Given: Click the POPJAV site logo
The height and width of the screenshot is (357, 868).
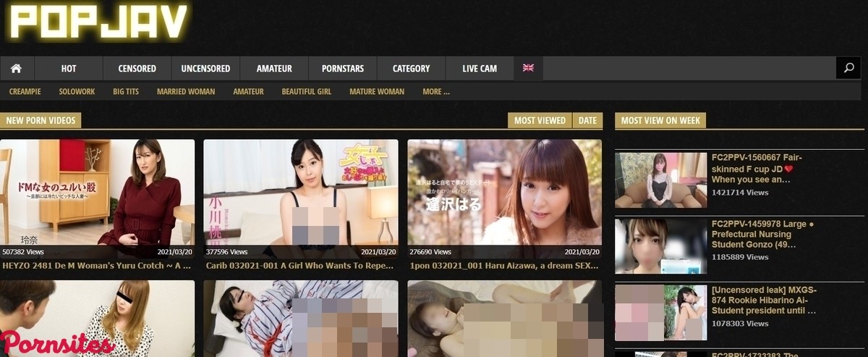Looking at the screenshot, I should coord(98,22).
